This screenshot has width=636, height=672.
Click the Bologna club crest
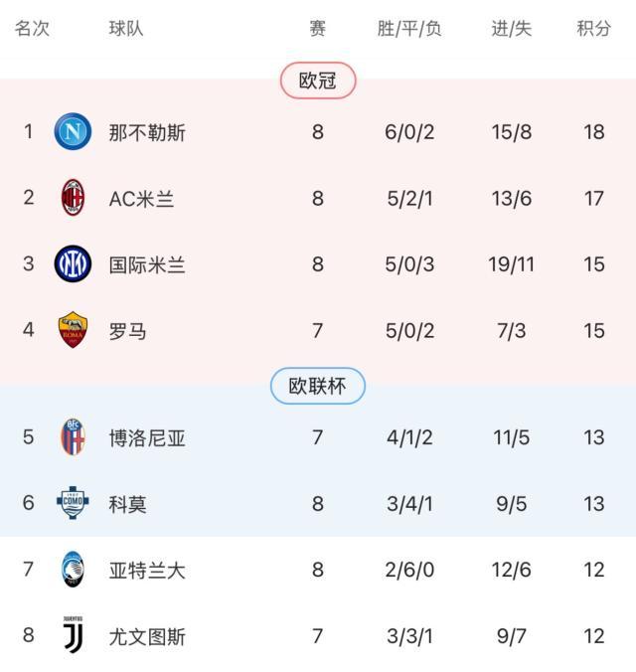coord(73,437)
